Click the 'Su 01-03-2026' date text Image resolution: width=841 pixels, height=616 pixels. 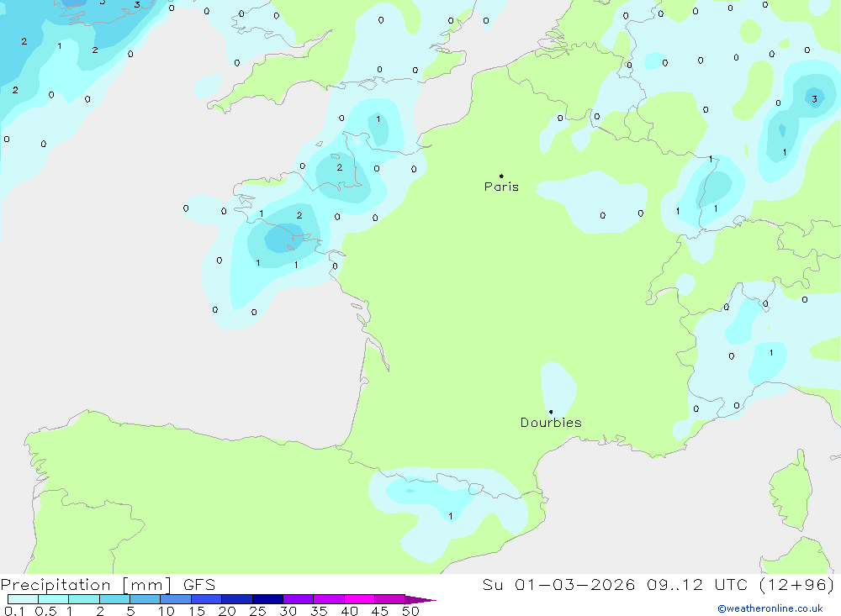(558, 585)
